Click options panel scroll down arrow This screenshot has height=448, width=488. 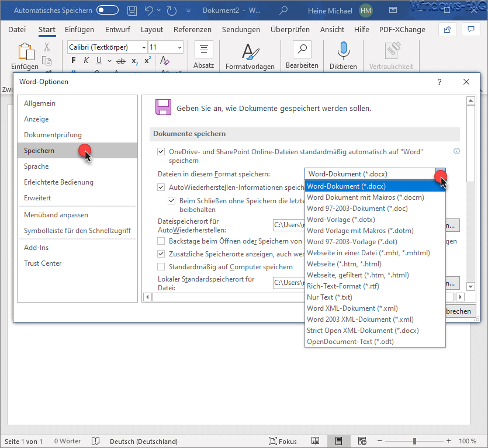click(471, 287)
